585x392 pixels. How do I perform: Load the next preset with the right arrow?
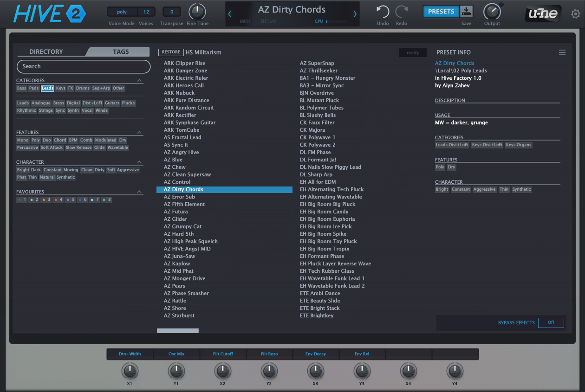pos(355,14)
